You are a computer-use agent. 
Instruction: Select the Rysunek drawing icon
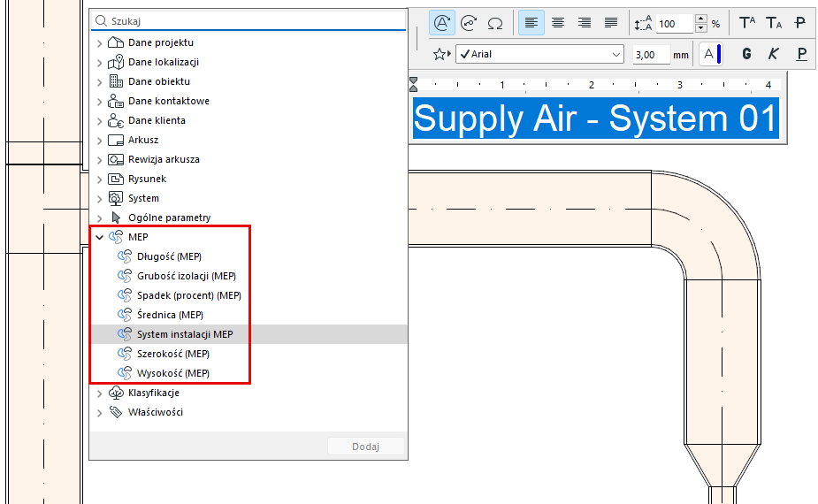(115, 179)
